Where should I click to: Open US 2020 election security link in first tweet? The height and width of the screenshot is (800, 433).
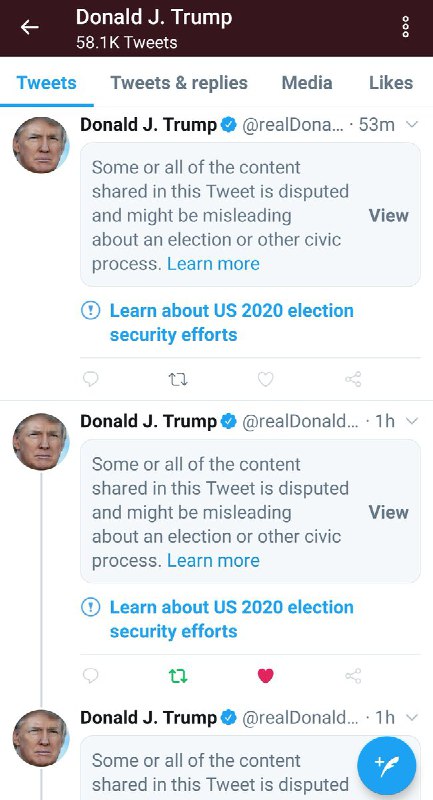pyautogui.click(x=232, y=322)
